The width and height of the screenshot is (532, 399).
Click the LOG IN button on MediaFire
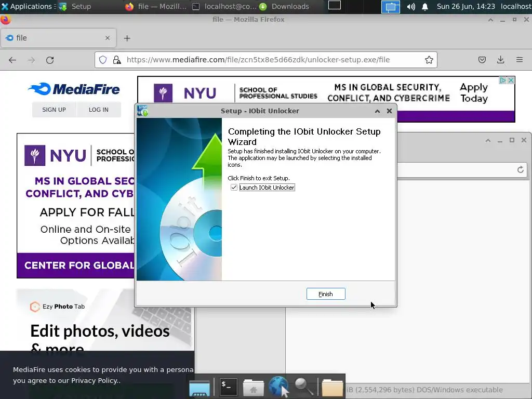tap(99, 110)
